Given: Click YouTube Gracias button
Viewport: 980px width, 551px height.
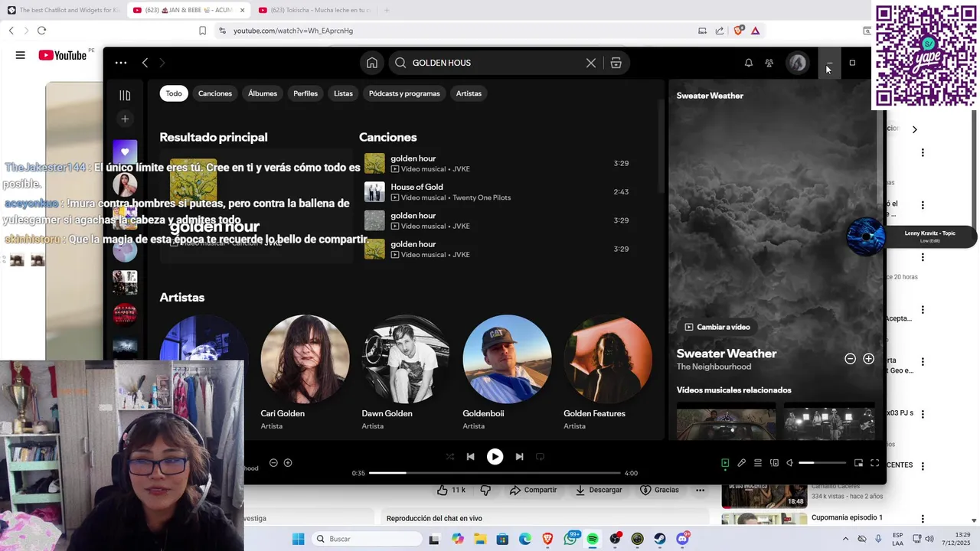Looking at the screenshot, I should tap(660, 490).
